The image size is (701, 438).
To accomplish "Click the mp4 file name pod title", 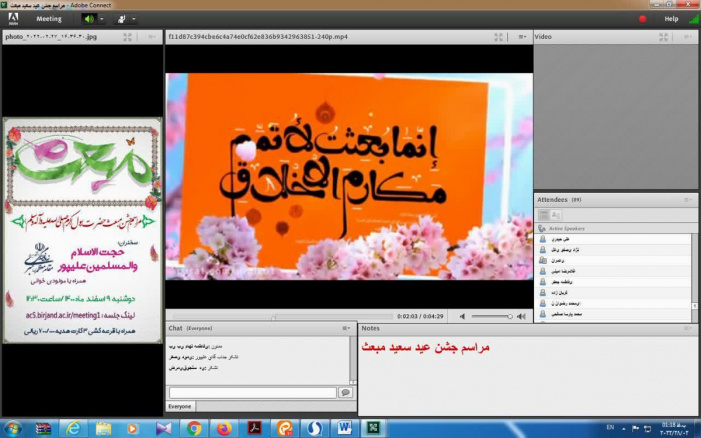I will pyautogui.click(x=258, y=37).
